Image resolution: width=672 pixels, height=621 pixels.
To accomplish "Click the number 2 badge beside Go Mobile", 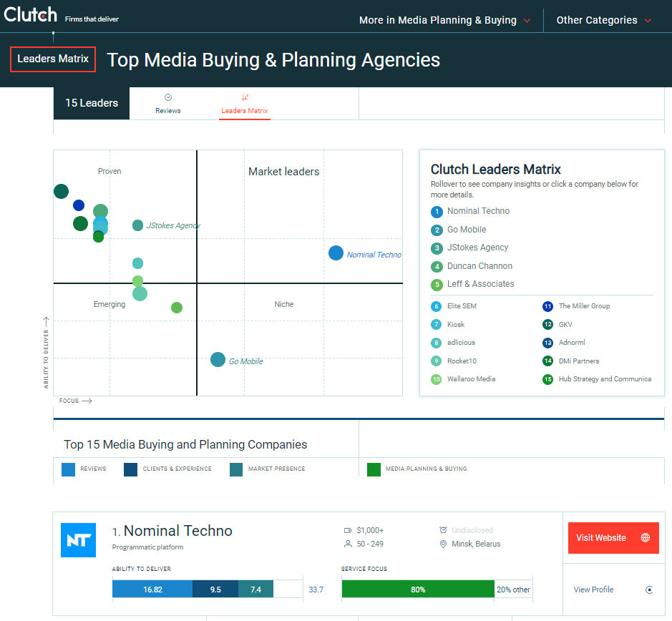I will (437, 230).
